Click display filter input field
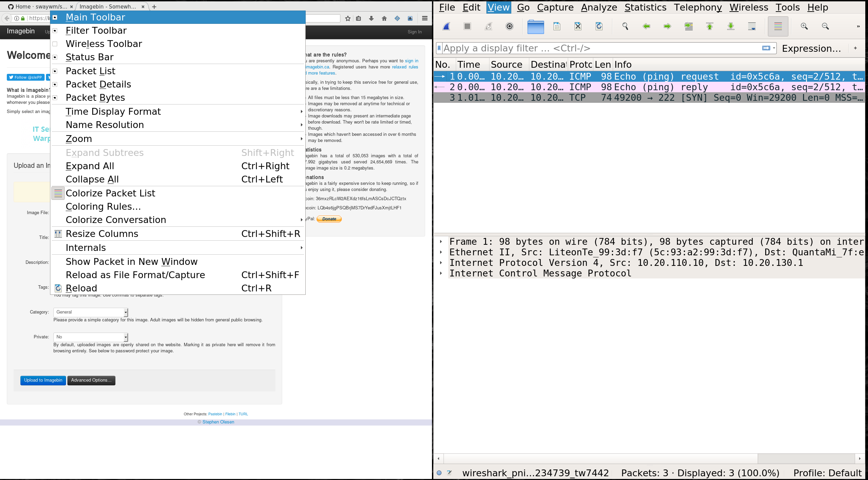This screenshot has width=868, height=480. point(601,48)
